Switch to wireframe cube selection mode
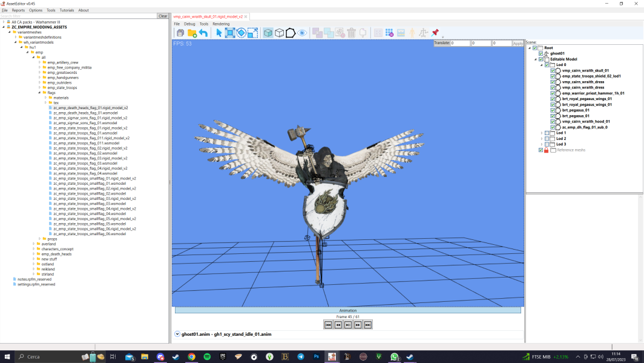This screenshot has width=644, height=363. (x=279, y=33)
